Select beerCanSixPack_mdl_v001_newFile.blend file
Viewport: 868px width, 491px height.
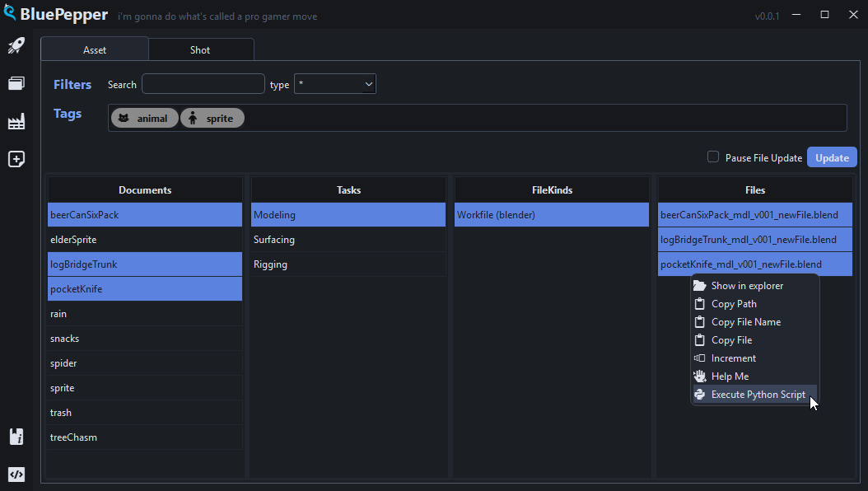coord(755,215)
